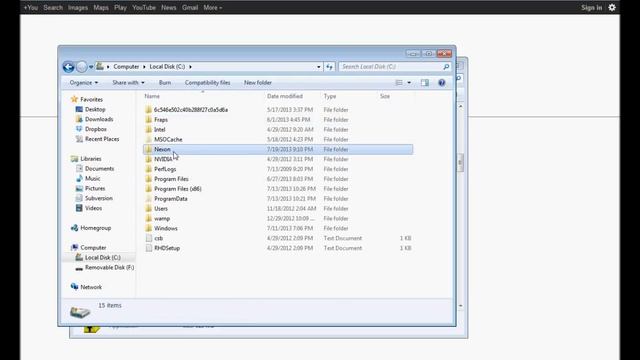Open the Videos library
Viewport: 640px width, 360px height.
click(x=93, y=208)
